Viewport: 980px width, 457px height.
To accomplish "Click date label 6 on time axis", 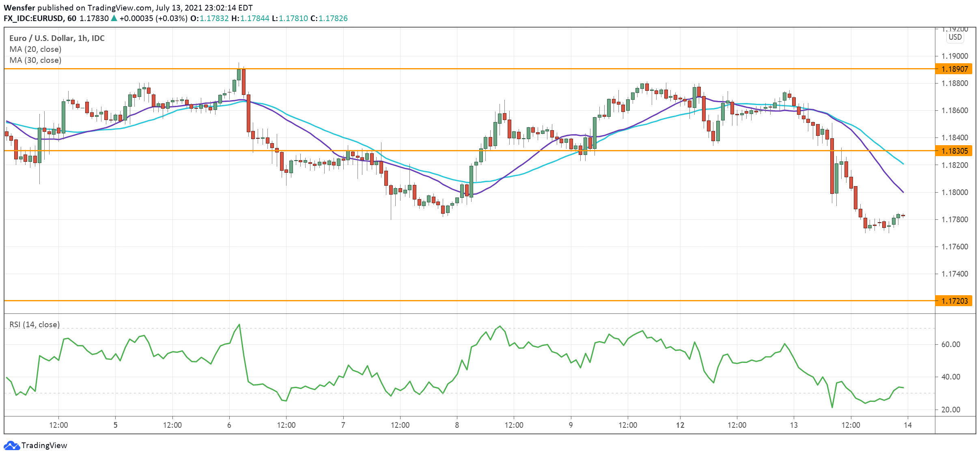I will (229, 425).
